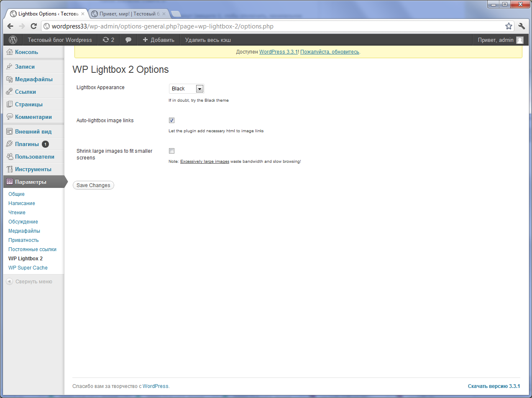Open the WP Super Cache submenu
The image size is (532, 398).
[28, 268]
